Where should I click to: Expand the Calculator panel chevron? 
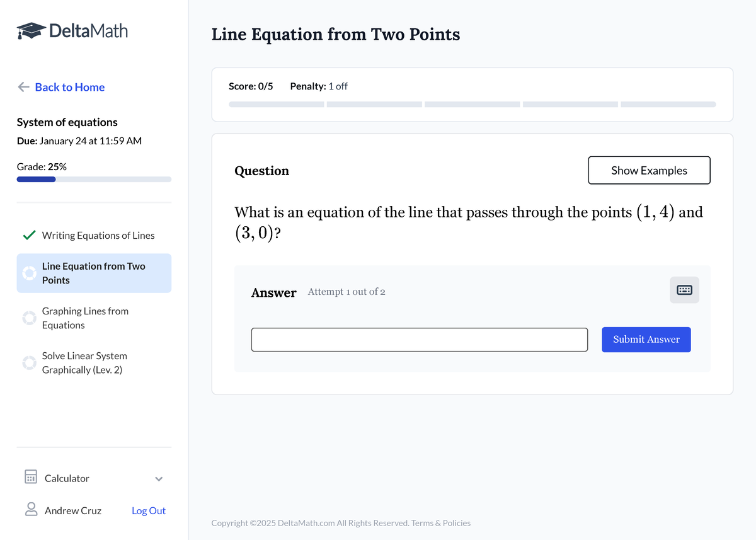tap(159, 478)
